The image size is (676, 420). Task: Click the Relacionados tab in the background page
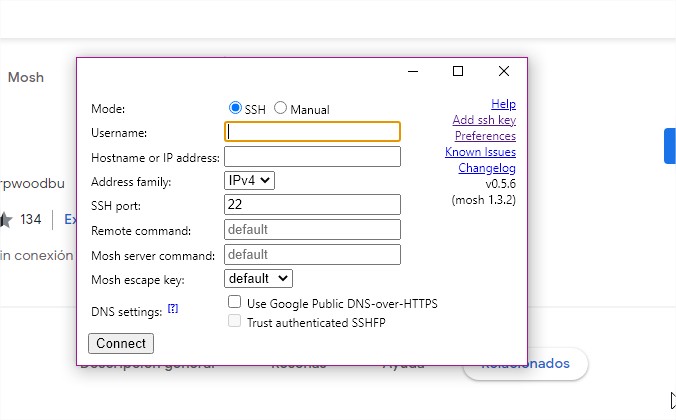(525, 364)
